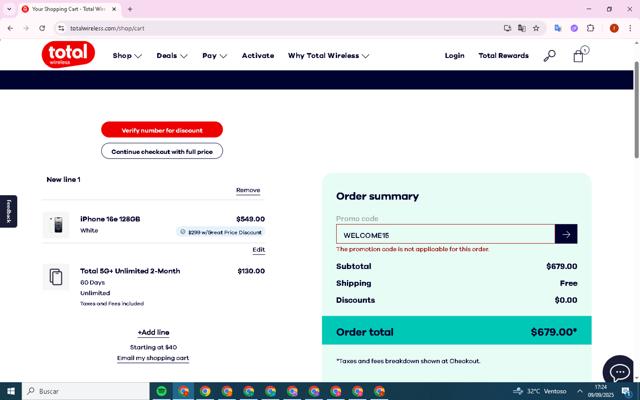
Task: Open the live chat bubble icon
Action: click(619, 371)
